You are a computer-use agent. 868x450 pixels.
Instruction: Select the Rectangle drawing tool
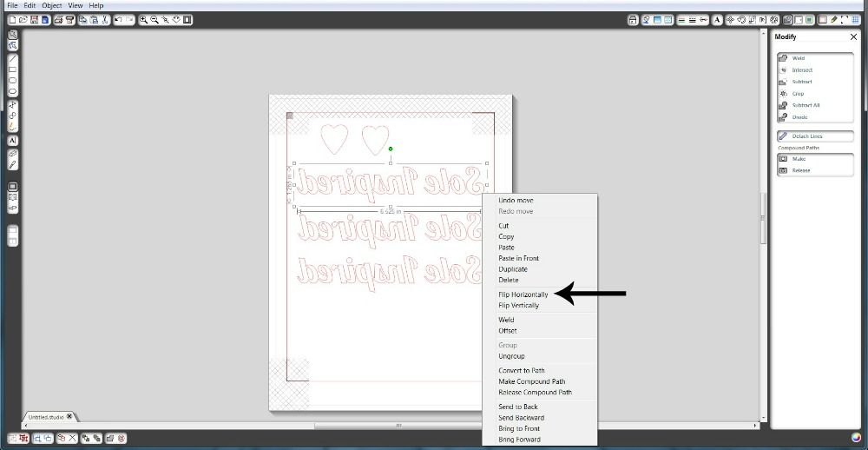pyautogui.click(x=13, y=69)
